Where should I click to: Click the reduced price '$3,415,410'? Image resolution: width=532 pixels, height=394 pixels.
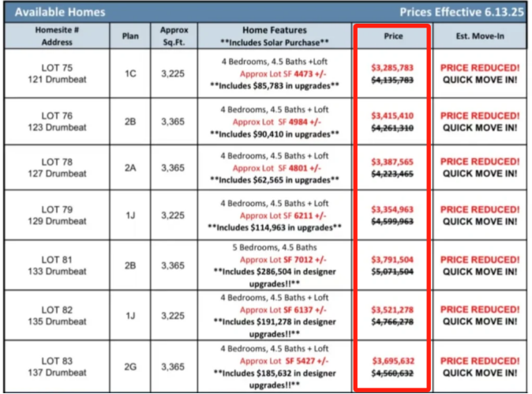[x=392, y=116]
